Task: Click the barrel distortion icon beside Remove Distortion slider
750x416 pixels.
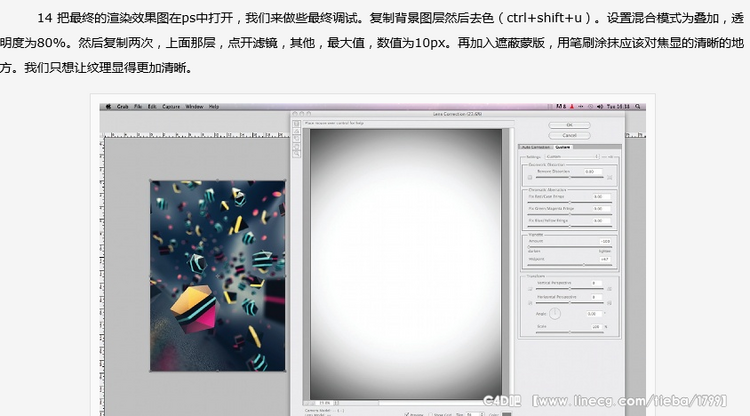Action: 529,177
